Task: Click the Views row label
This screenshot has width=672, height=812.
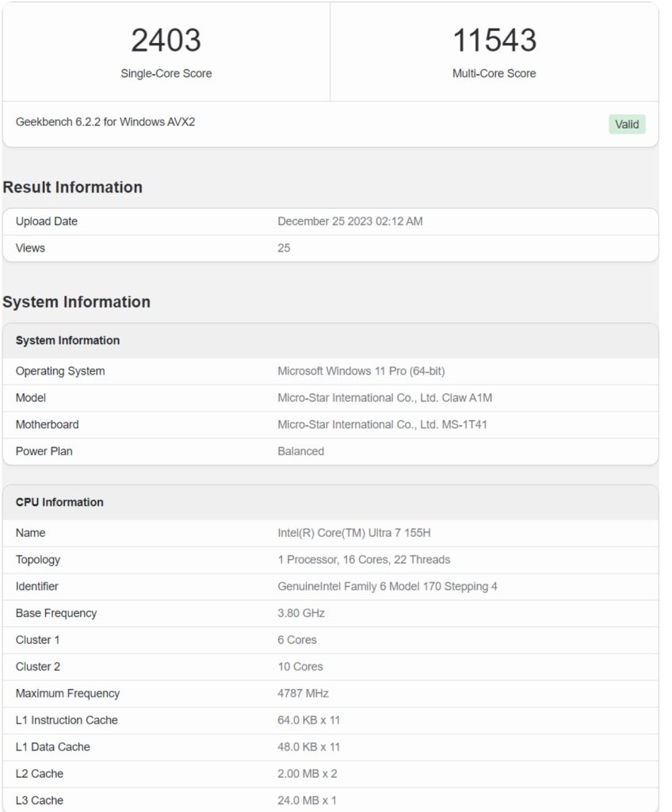Action: 30,248
